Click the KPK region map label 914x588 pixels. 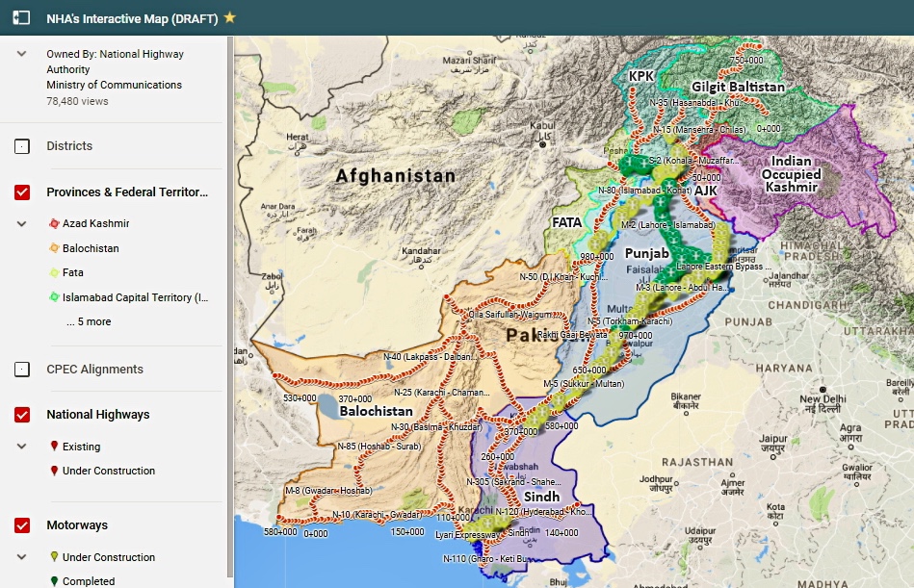point(641,76)
